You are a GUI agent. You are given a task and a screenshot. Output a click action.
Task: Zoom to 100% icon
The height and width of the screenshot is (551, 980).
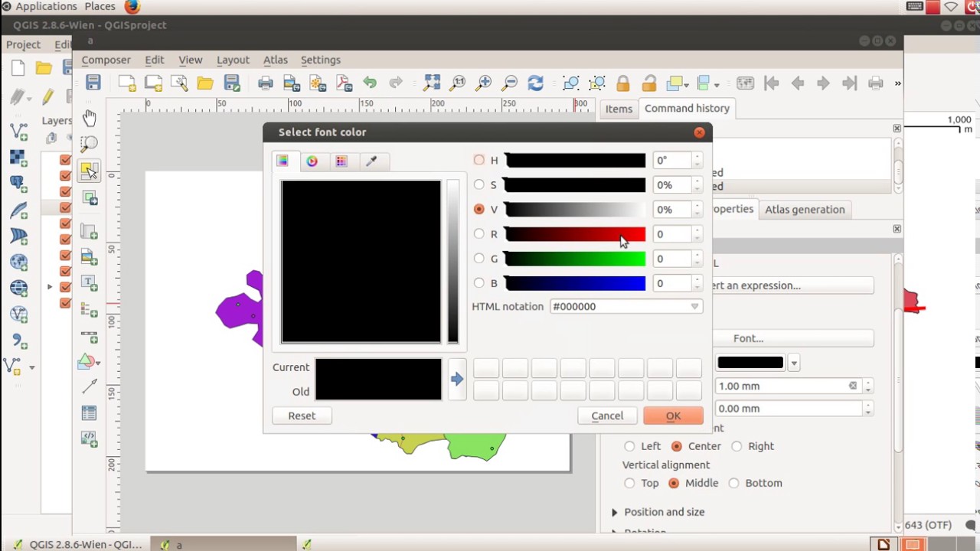(x=458, y=83)
